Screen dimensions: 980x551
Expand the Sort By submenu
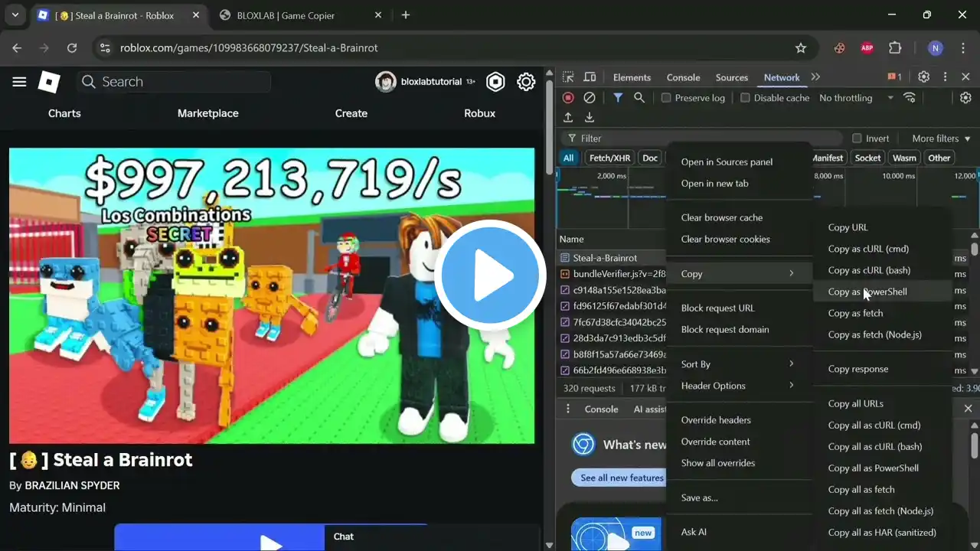738,364
